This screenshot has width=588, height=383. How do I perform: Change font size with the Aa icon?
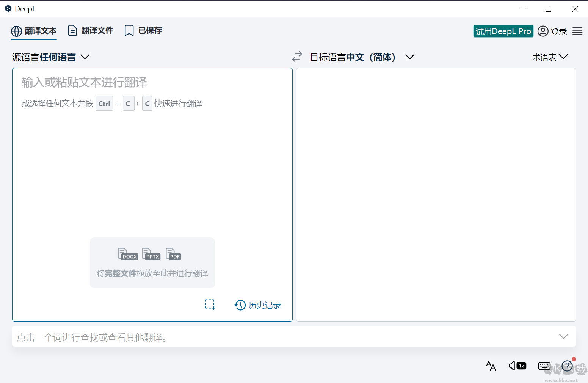[491, 366]
